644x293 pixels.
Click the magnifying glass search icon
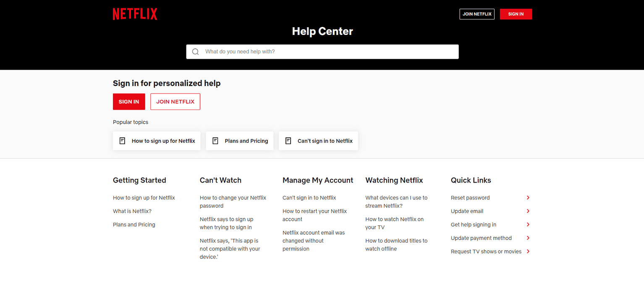coord(196,51)
